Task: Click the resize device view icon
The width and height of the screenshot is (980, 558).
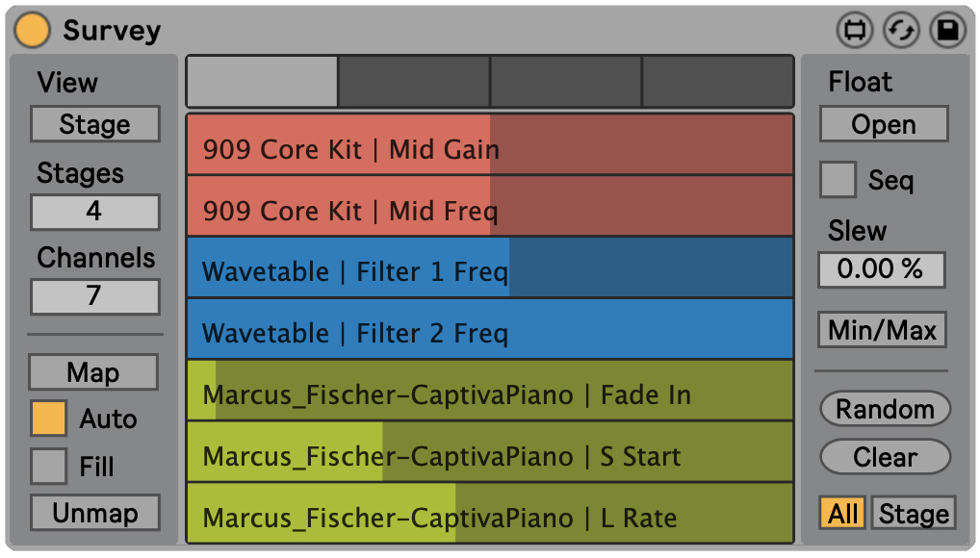Action: tap(853, 31)
